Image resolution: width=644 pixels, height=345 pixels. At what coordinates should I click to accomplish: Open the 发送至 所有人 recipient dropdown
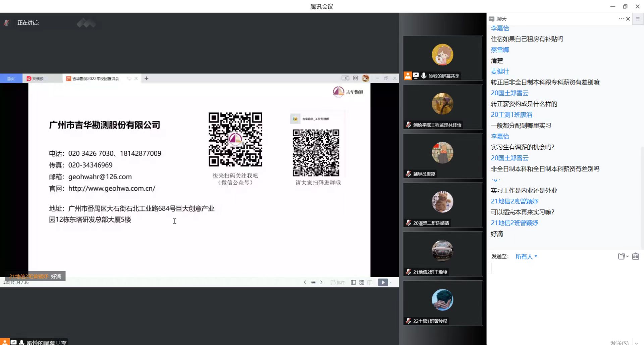pos(526,256)
